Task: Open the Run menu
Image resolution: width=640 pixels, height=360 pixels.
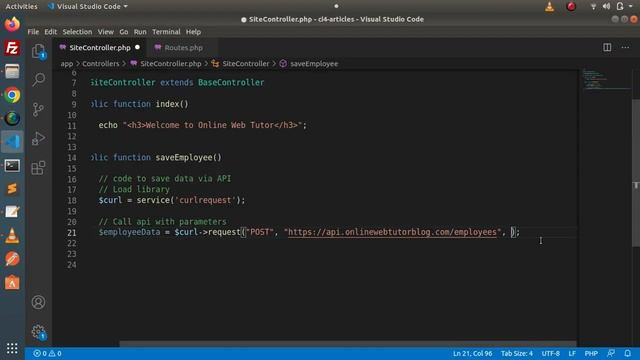Action: [140, 32]
